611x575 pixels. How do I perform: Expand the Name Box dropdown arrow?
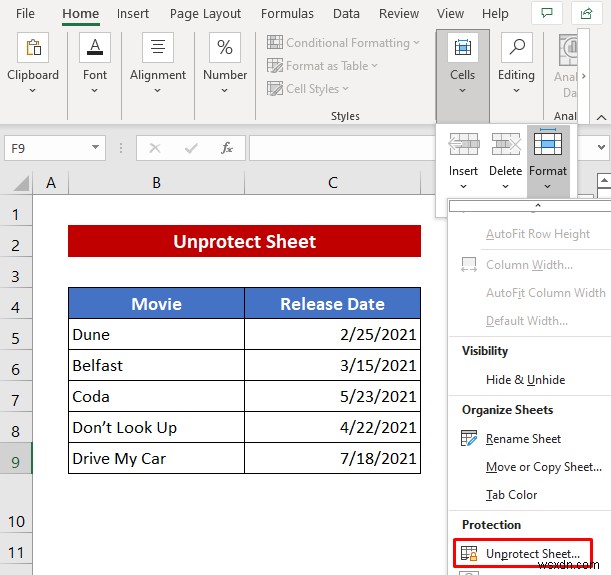(95, 147)
